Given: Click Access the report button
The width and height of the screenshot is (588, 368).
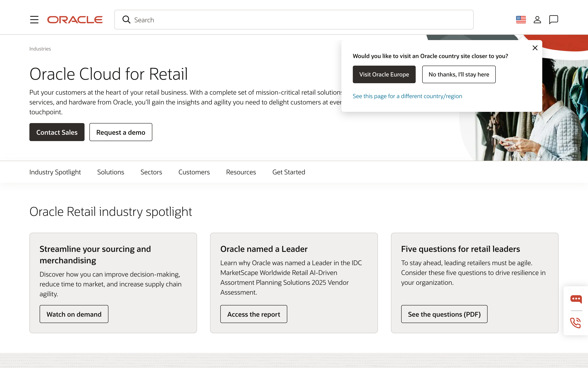Looking at the screenshot, I should click(254, 314).
